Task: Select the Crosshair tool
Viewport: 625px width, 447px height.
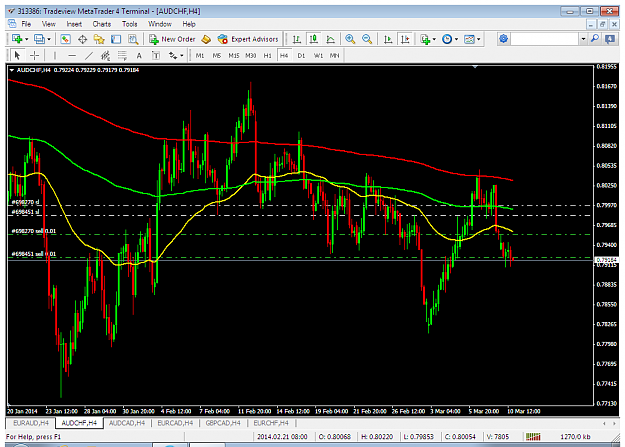Action: pos(34,55)
